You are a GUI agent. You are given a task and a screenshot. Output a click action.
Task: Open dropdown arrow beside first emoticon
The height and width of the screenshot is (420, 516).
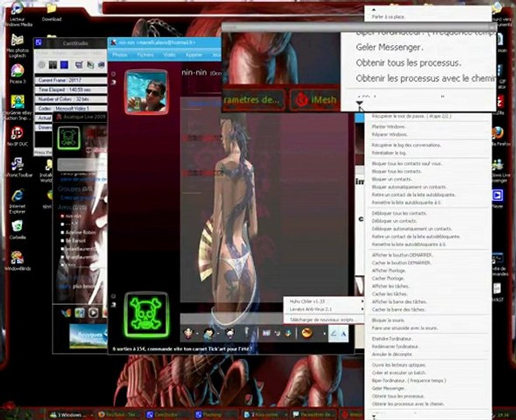tap(197, 334)
